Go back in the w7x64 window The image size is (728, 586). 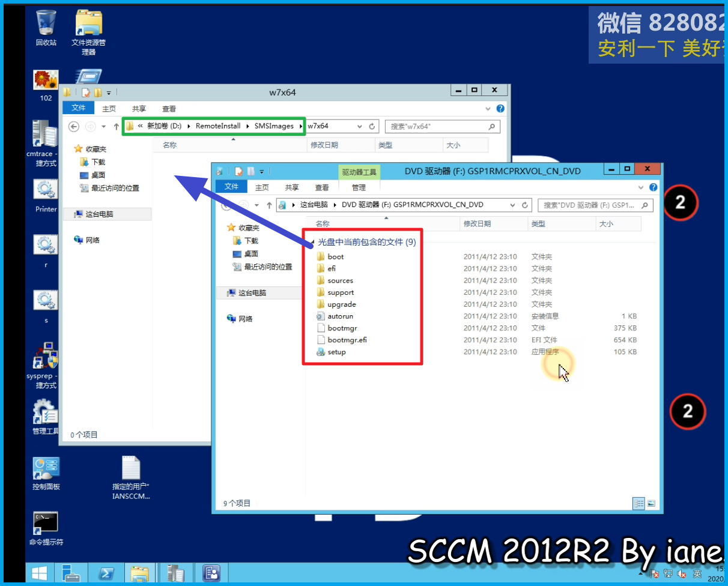pyautogui.click(x=74, y=126)
